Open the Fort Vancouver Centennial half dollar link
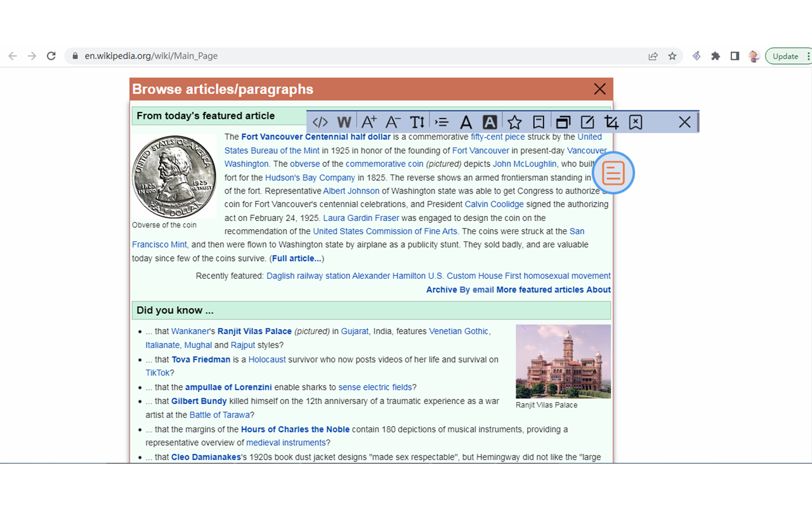The image size is (812, 508). pyautogui.click(x=316, y=137)
